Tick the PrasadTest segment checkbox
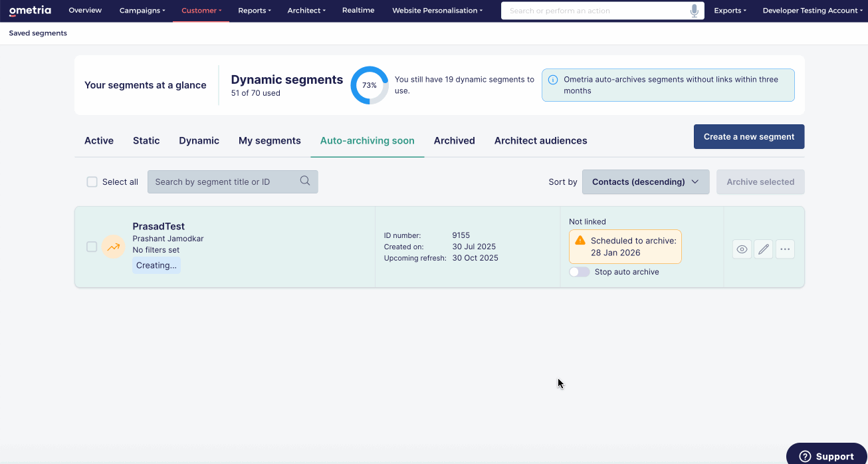 coord(92,247)
